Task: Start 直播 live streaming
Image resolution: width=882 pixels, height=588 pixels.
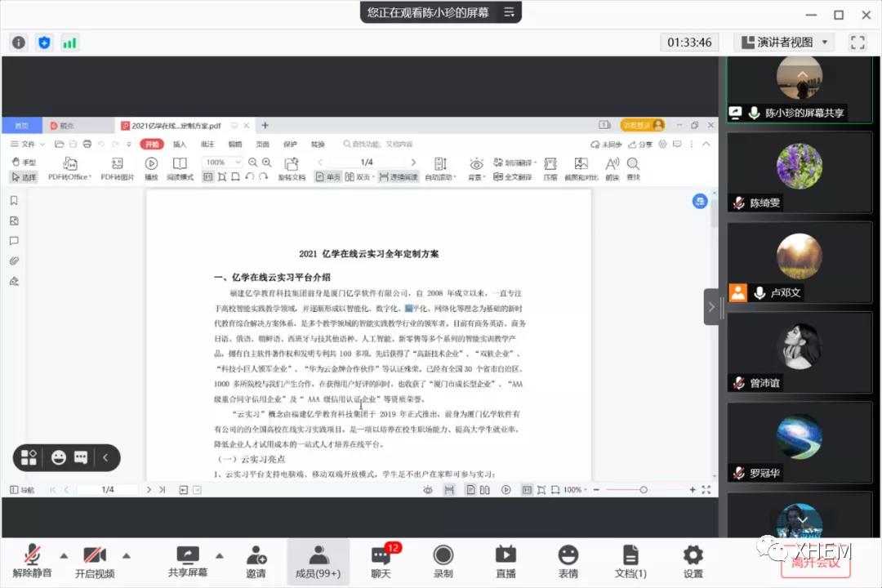Action: click(x=506, y=557)
